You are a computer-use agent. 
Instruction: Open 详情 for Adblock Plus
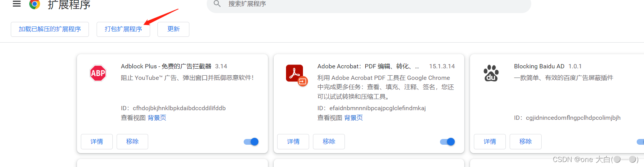[97, 142]
